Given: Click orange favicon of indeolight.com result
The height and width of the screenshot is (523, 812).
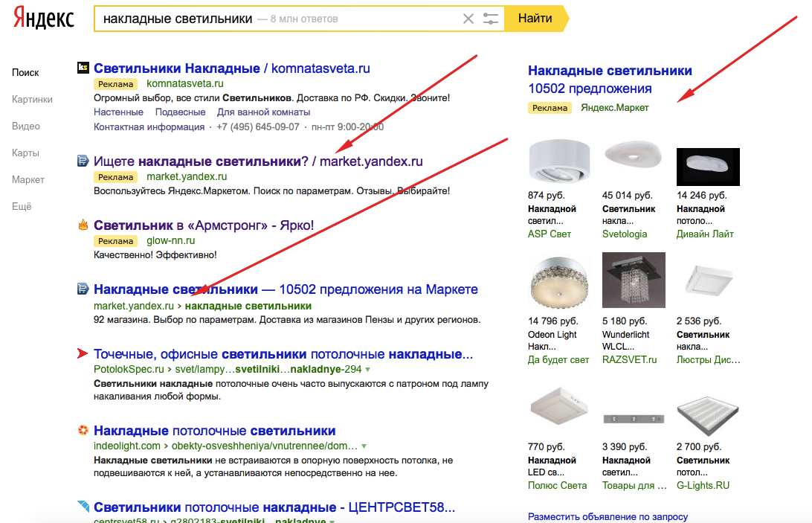Looking at the screenshot, I should (83, 430).
